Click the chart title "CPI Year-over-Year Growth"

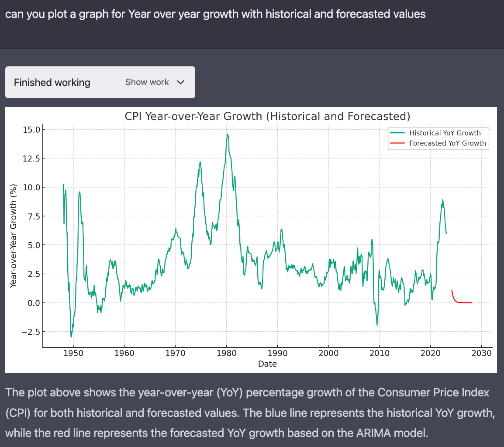[267, 117]
